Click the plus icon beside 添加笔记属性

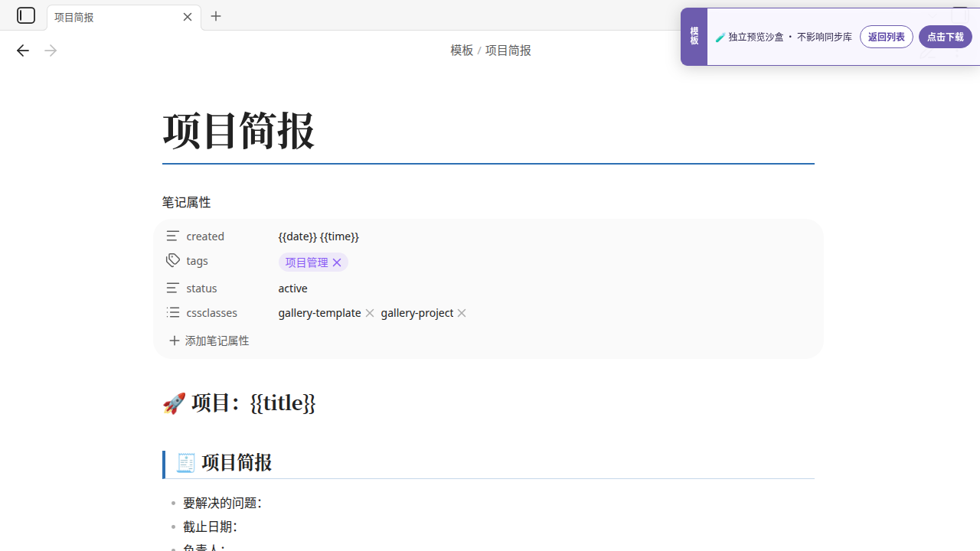175,341
